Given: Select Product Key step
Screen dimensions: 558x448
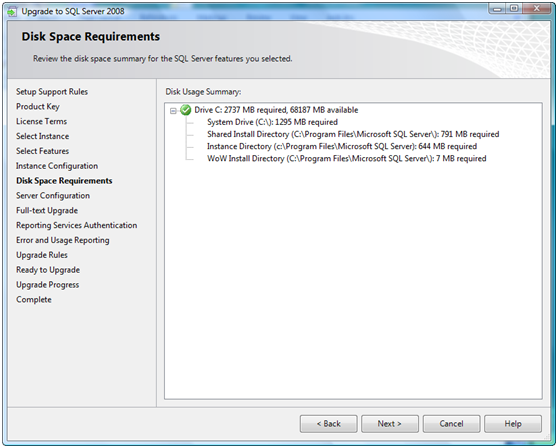Looking at the screenshot, I should pos(38,106).
